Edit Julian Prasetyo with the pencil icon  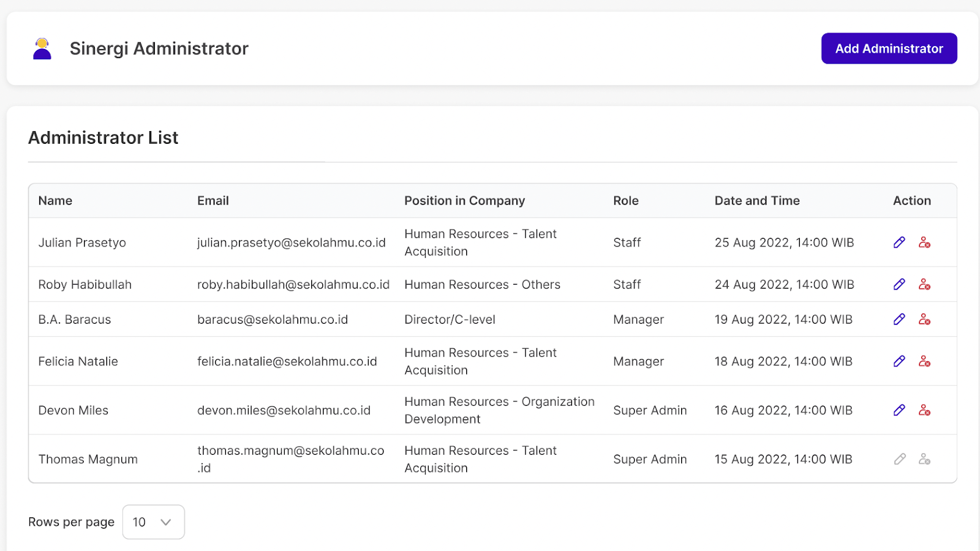pos(899,242)
